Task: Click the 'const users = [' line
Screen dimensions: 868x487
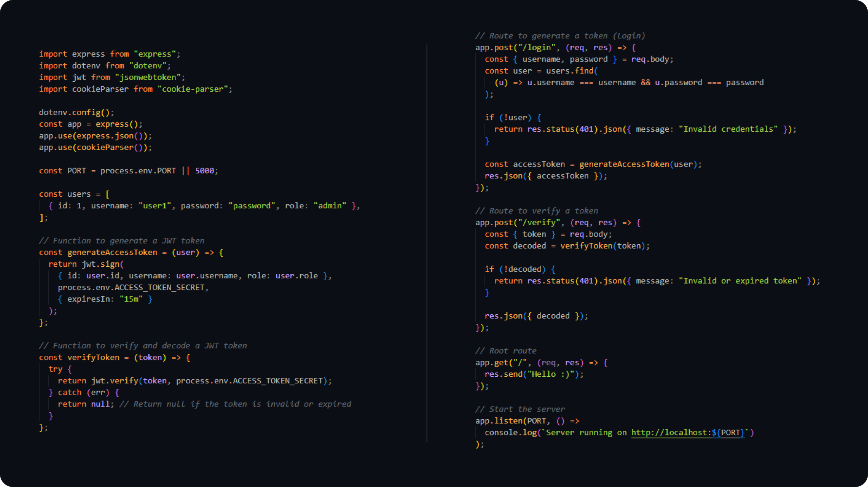Action: point(74,194)
